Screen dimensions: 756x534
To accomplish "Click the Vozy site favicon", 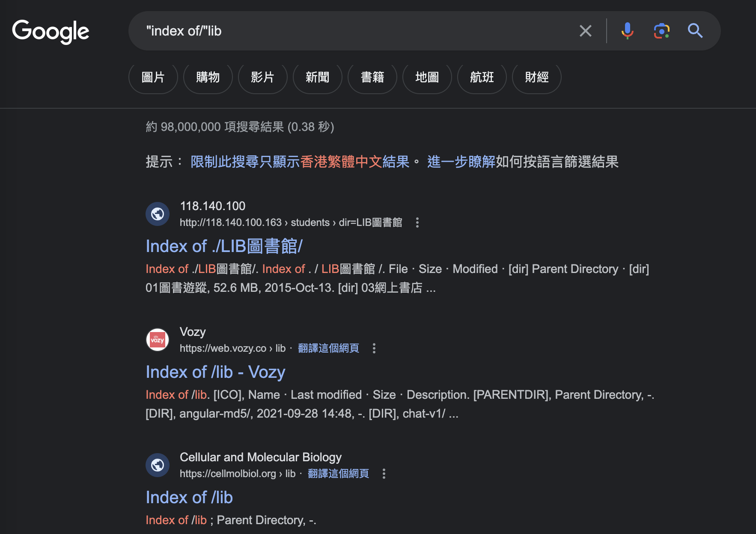I will tap(157, 339).
